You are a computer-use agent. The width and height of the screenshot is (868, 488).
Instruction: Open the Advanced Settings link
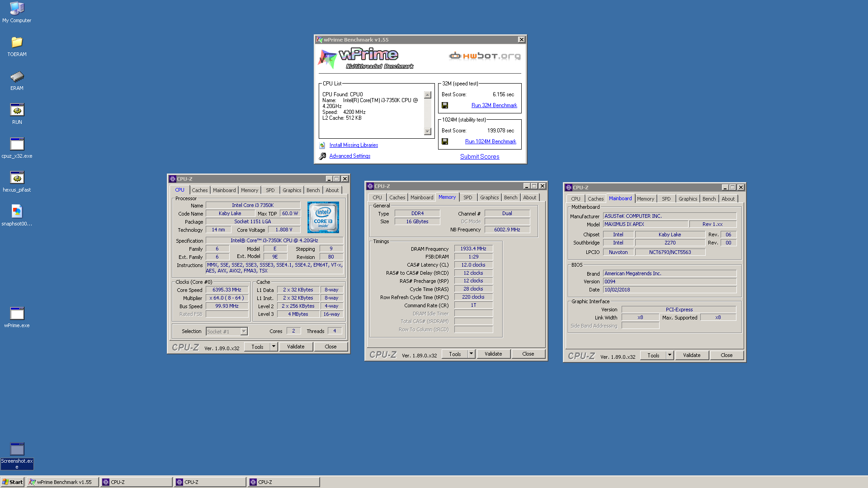349,156
